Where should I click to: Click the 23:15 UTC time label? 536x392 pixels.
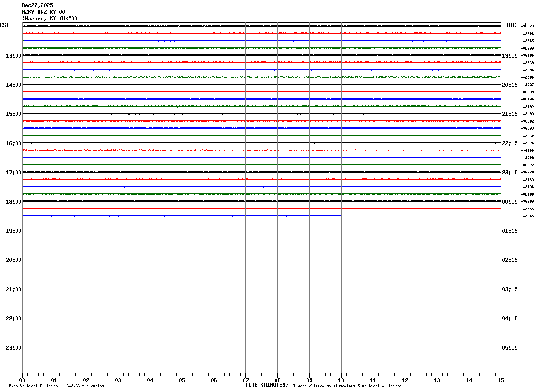click(509, 173)
